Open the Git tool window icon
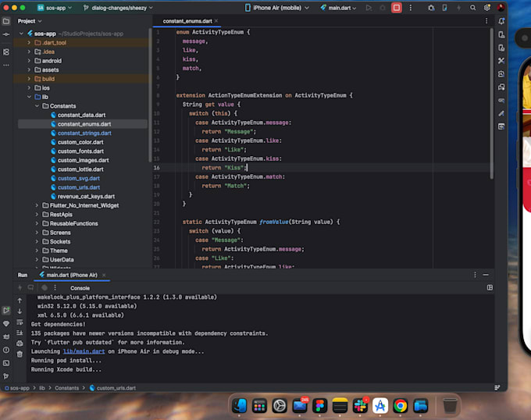This screenshot has width=531, height=420. [x=6, y=376]
